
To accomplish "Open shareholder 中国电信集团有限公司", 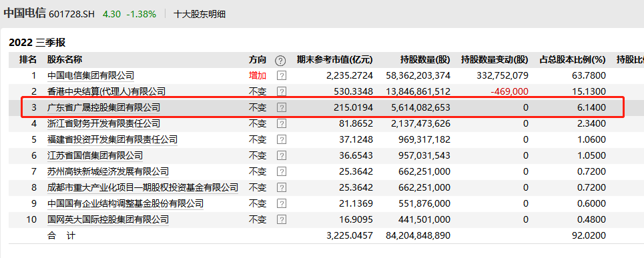I will (91, 75).
